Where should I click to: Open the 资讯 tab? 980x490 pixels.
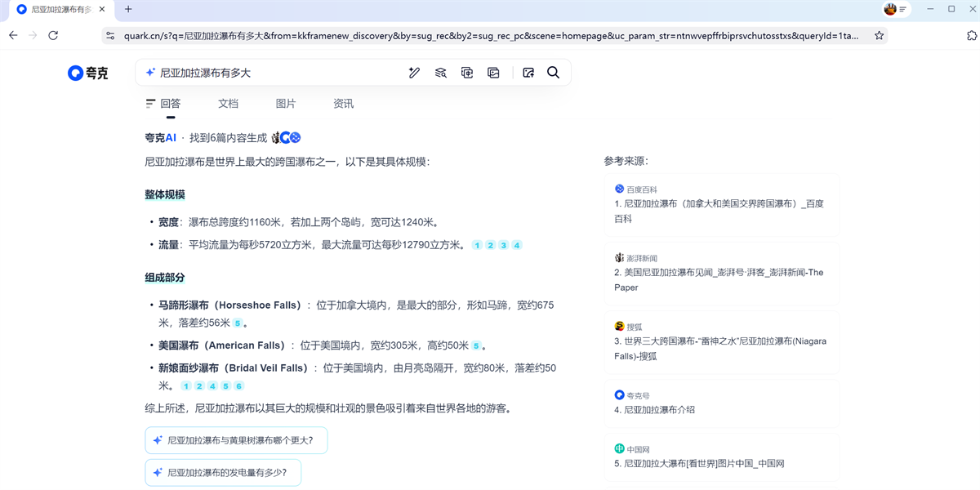pyautogui.click(x=344, y=104)
